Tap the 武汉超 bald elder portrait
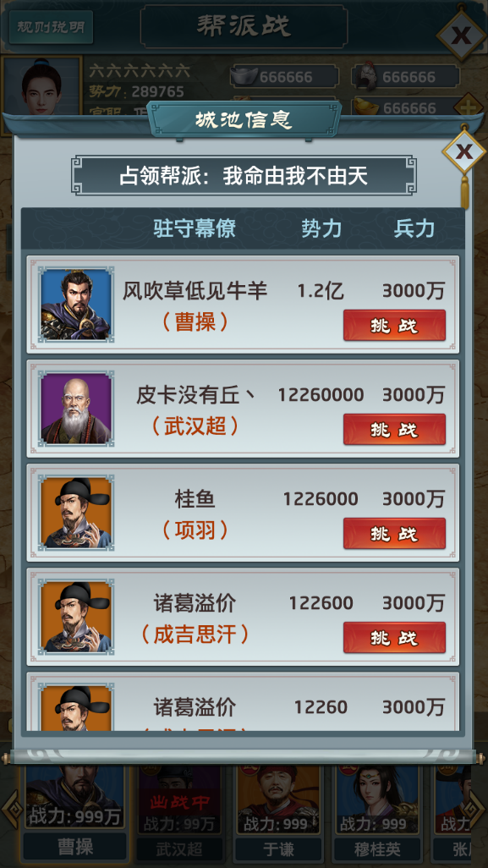 coord(76,408)
